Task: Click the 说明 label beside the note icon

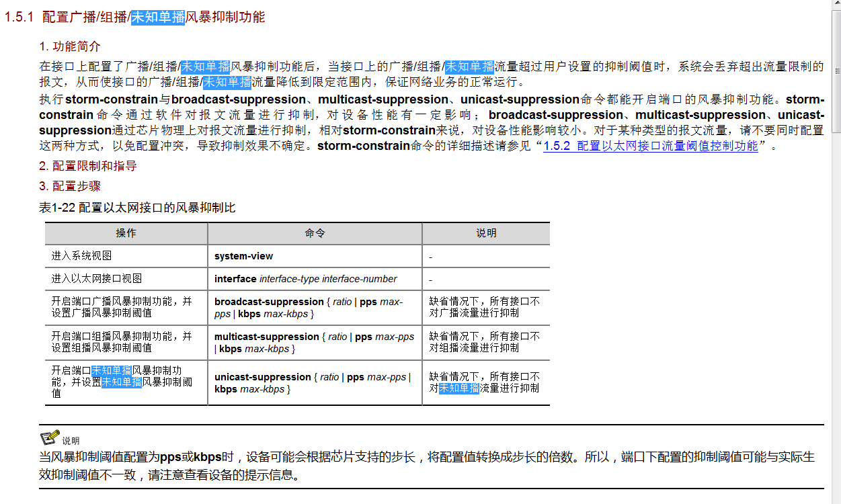Action: [x=71, y=442]
